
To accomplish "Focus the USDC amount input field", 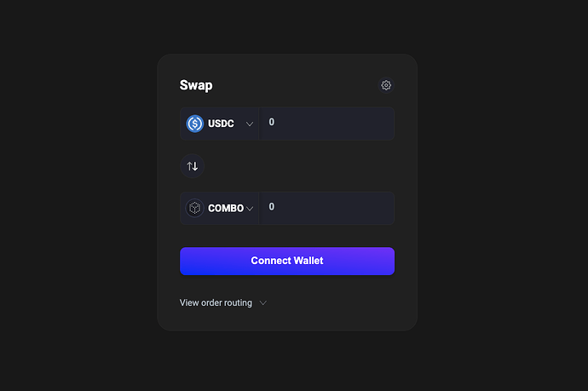I will pyautogui.click(x=328, y=123).
